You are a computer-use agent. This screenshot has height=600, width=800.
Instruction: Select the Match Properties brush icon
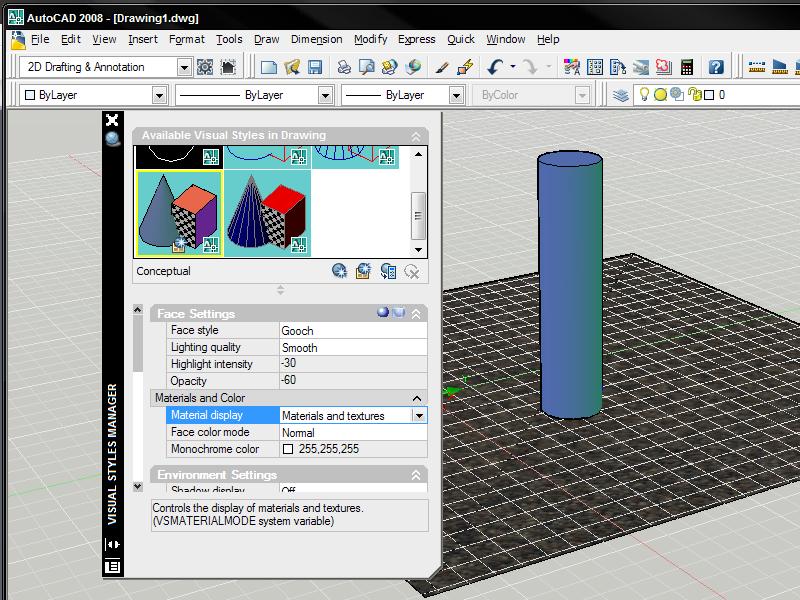pyautogui.click(x=442, y=67)
